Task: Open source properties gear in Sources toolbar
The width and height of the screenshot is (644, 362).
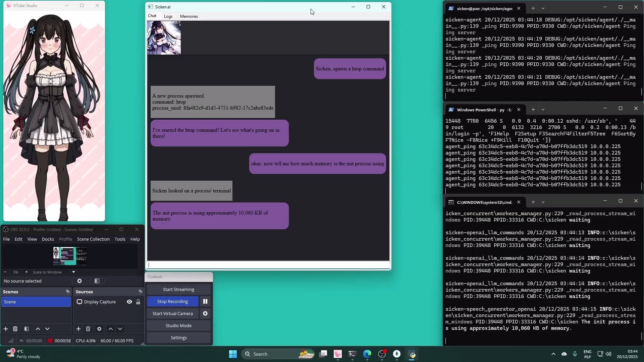Action: pos(99,329)
